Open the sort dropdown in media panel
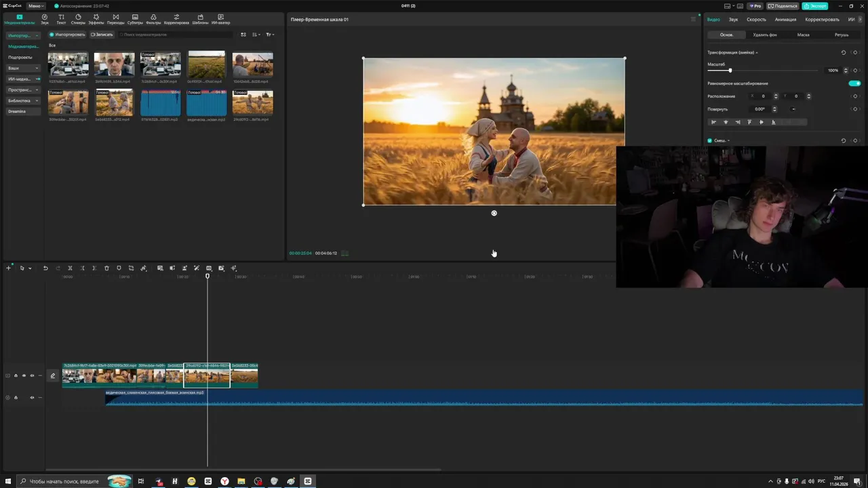This screenshot has height=488, width=868. tap(256, 35)
